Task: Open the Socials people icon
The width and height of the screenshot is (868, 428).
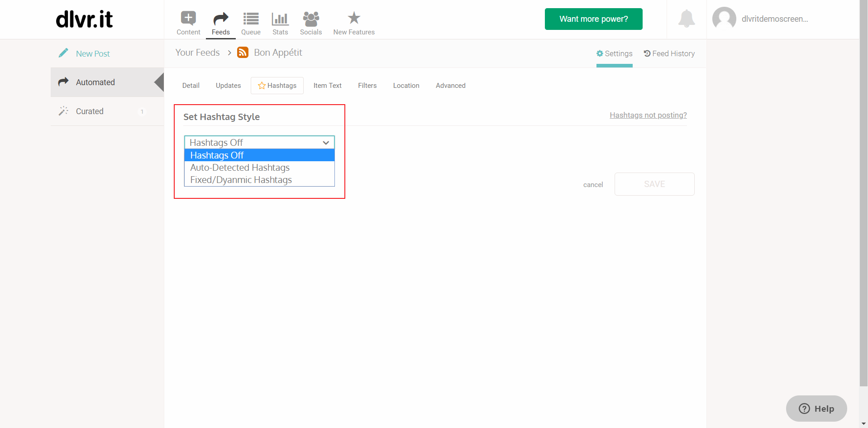Action: click(x=311, y=19)
